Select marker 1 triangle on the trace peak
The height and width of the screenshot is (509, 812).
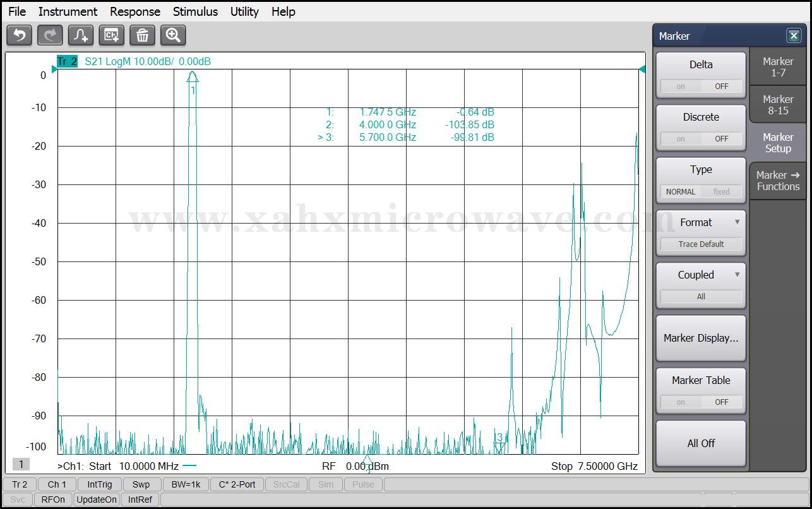click(x=193, y=76)
